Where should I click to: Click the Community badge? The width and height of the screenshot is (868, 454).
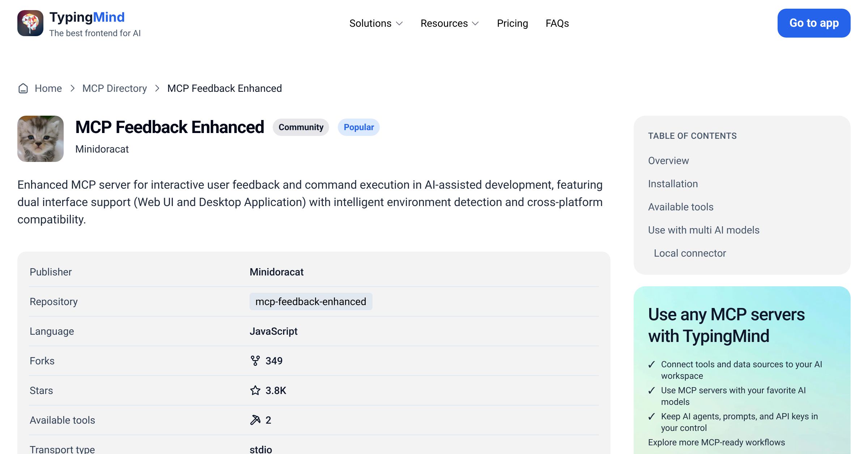click(301, 127)
